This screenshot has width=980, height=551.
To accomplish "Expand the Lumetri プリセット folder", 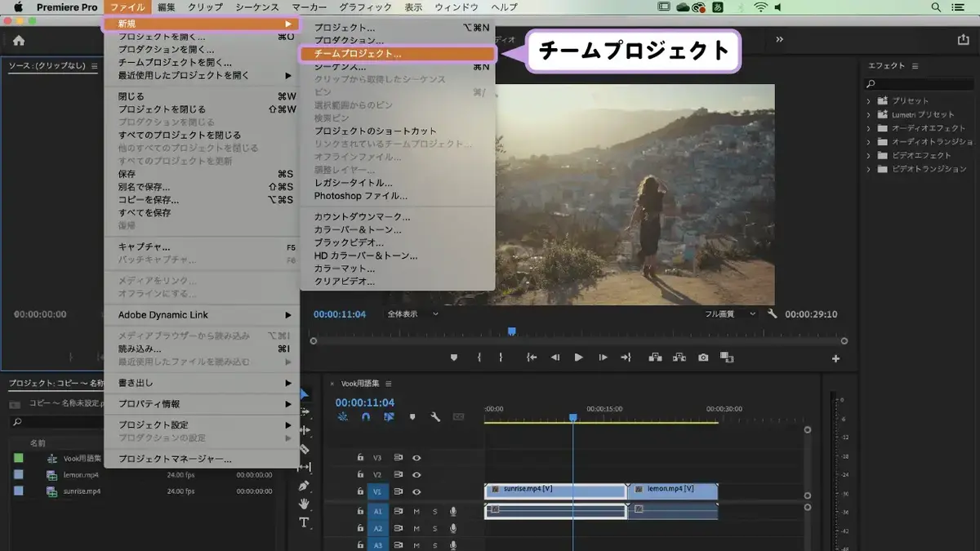I will tap(869, 115).
